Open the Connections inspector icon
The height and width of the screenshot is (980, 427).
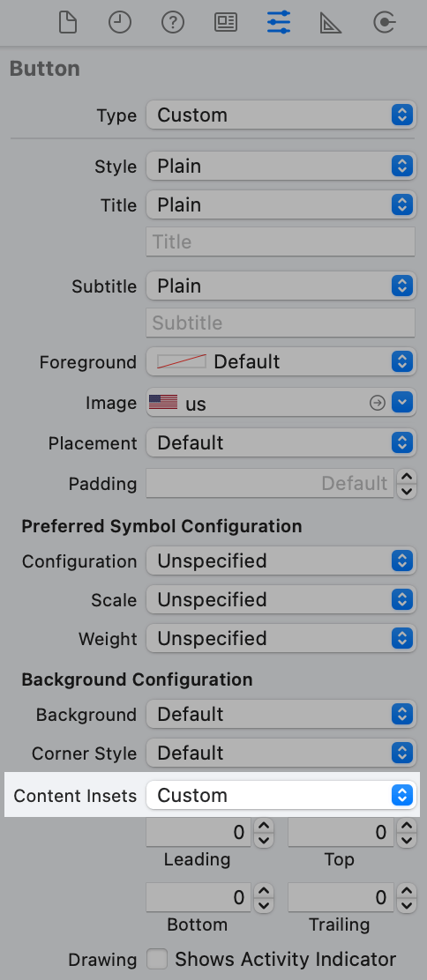click(384, 23)
